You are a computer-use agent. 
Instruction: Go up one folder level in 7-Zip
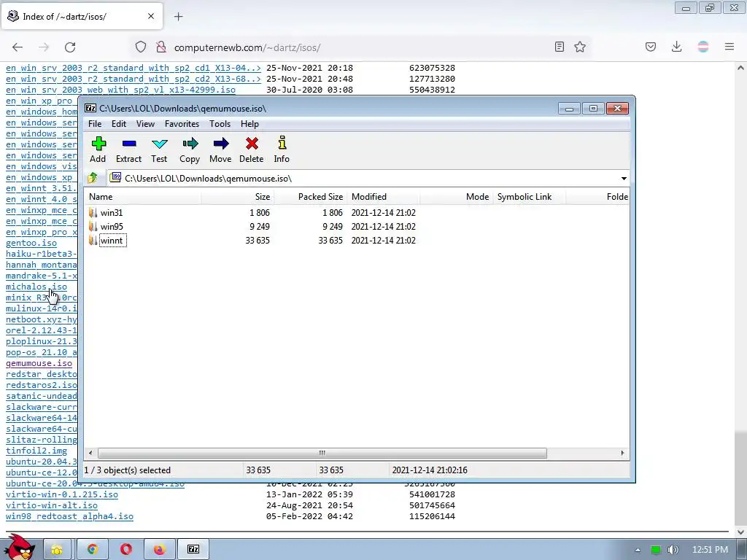(x=93, y=178)
